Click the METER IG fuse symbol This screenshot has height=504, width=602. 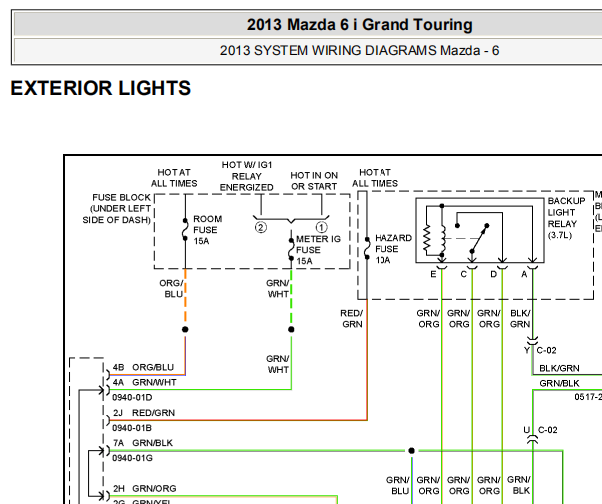(x=291, y=249)
